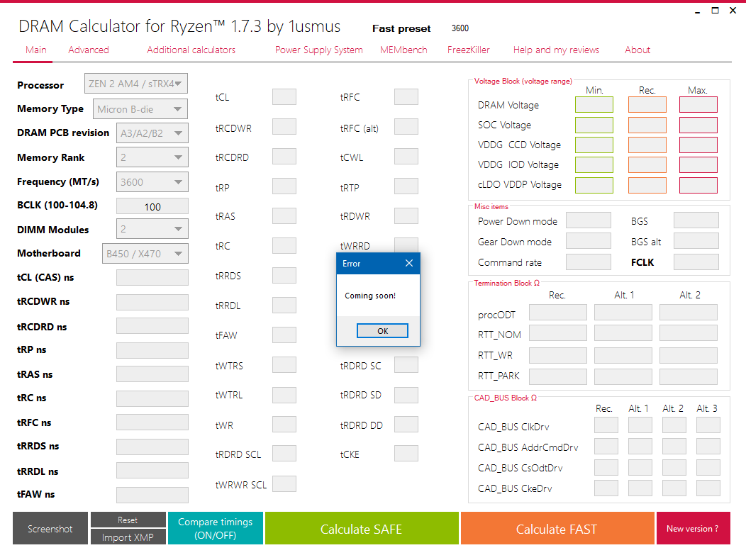Click the tRAS timing box

pyautogui.click(x=284, y=215)
